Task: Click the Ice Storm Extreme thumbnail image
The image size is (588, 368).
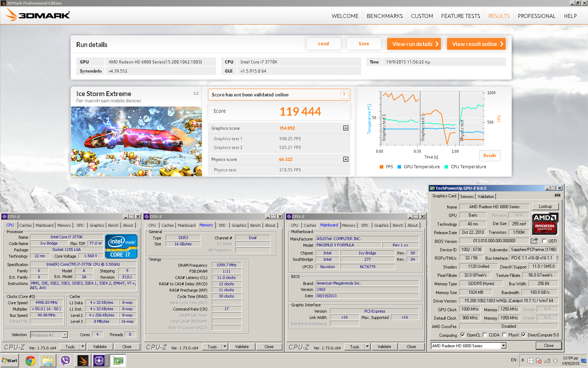Action: [136, 141]
